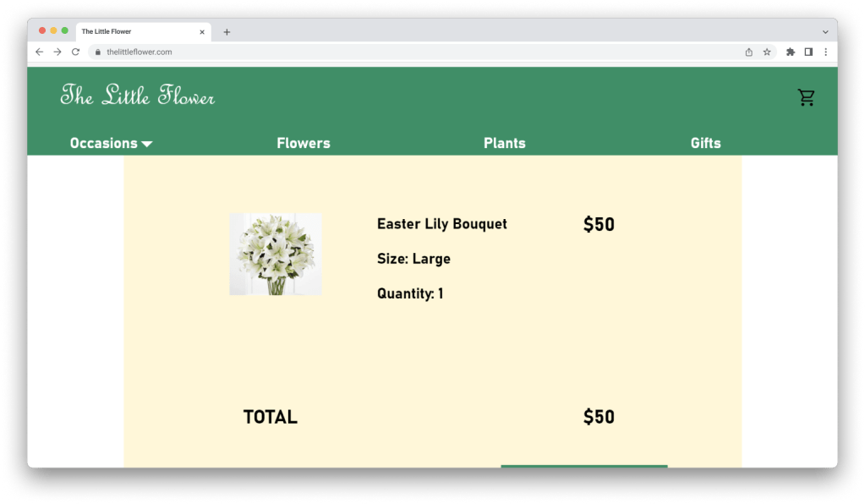865x504 pixels.
Task: Expand the Occasions dropdown menu
Action: 111,143
